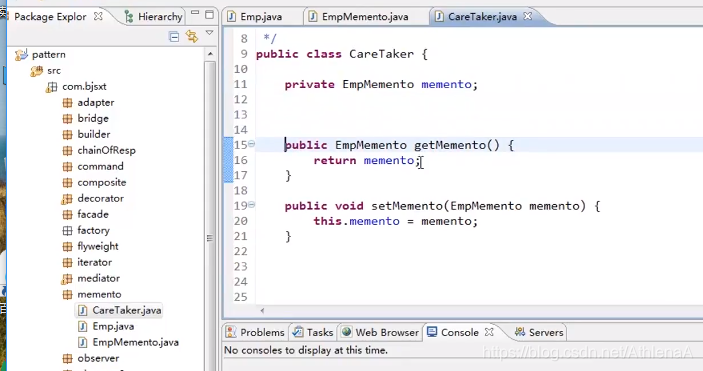Select the Package Explorer tab

coord(50,17)
